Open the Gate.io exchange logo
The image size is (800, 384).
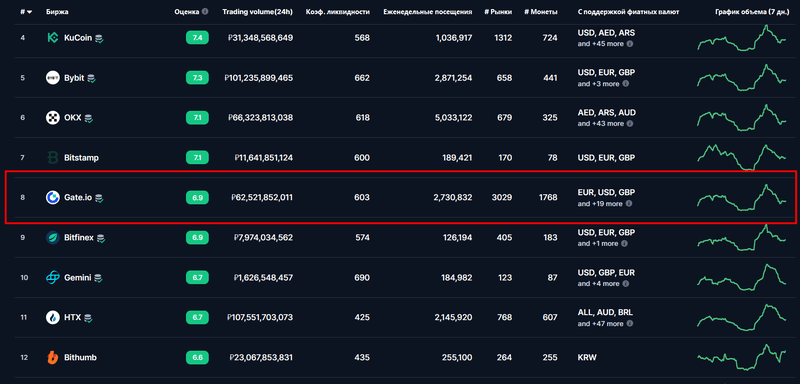pos(53,197)
